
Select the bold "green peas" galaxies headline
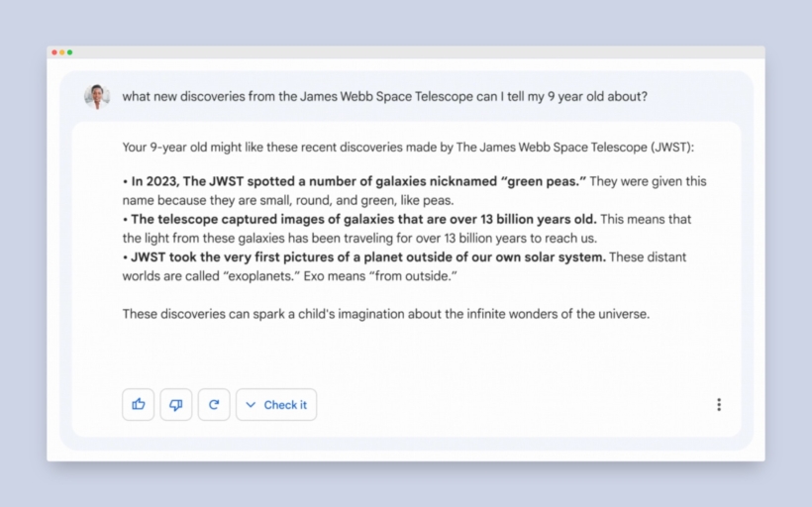coord(355,181)
